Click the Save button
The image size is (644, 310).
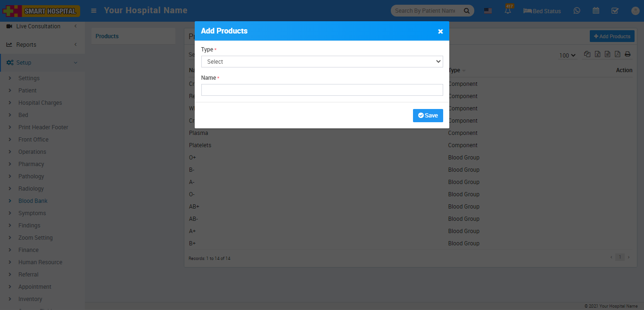coord(428,116)
